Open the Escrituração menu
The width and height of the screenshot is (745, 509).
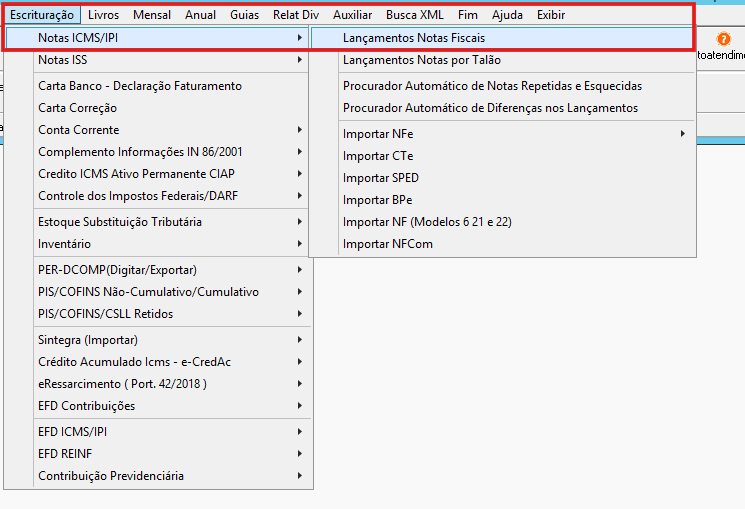[42, 15]
